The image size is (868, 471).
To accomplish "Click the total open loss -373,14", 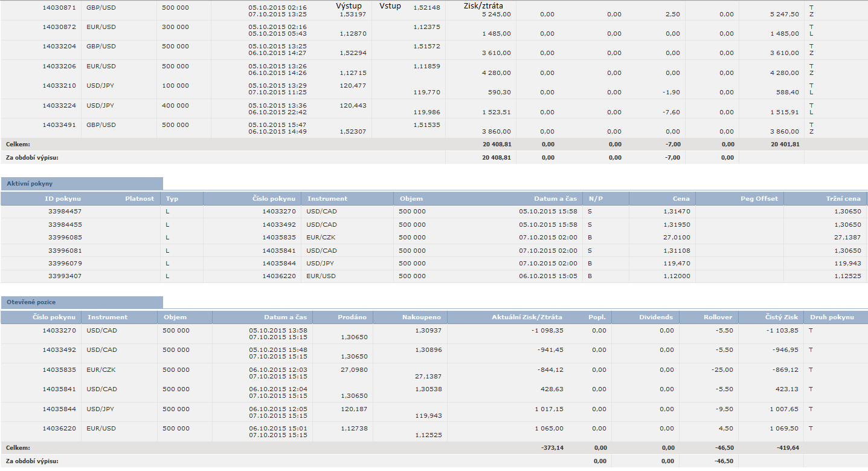I will click(551, 448).
